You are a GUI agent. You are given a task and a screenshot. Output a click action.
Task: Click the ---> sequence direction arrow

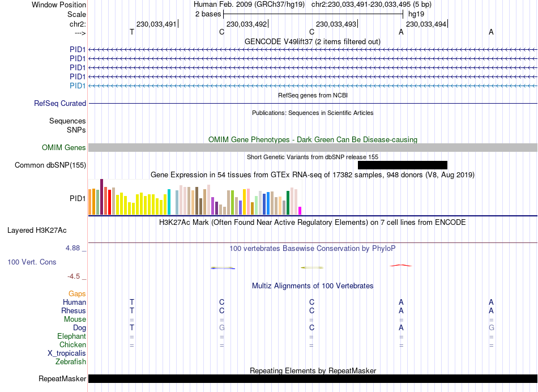tap(80, 33)
